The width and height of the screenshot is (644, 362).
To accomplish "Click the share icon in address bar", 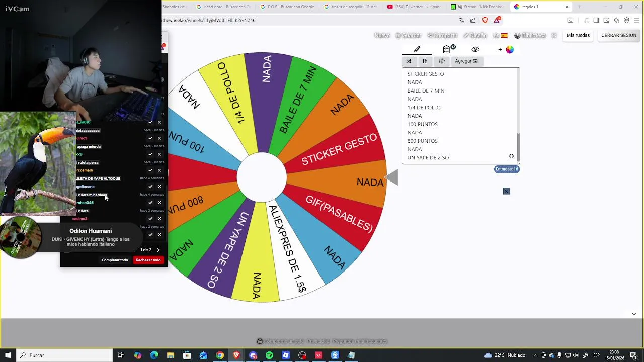I will [473, 20].
